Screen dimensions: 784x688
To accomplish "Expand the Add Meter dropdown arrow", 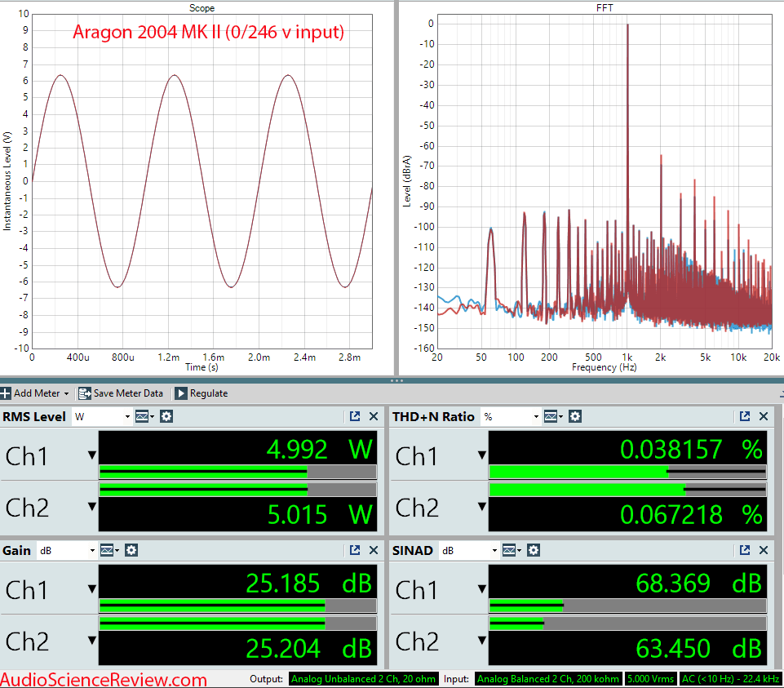I will (67, 393).
